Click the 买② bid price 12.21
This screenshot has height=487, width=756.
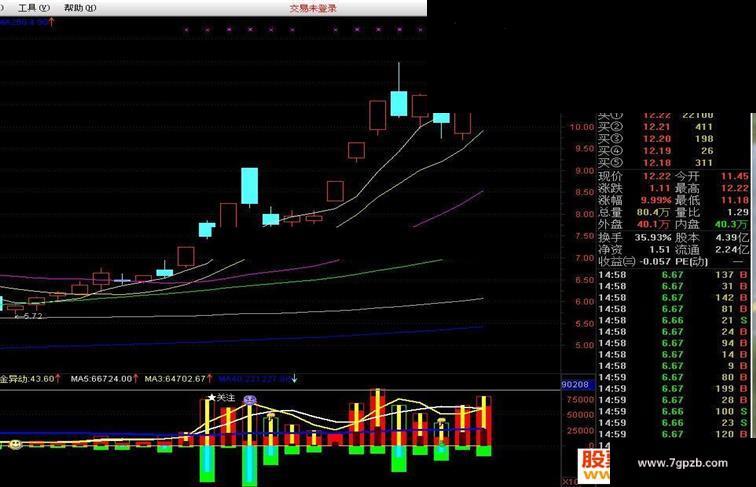656,127
